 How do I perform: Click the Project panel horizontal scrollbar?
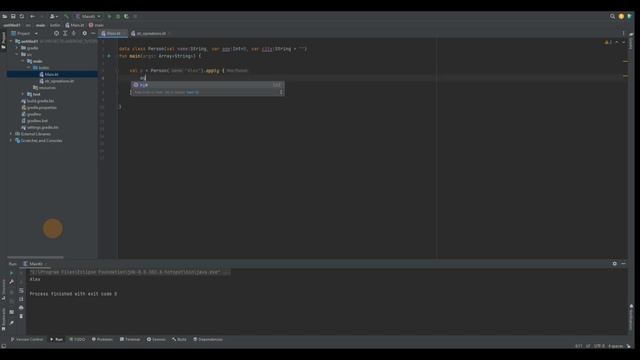click(x=35, y=257)
